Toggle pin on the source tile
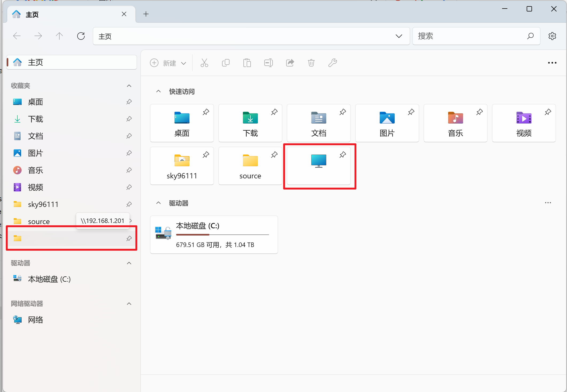 (x=274, y=155)
